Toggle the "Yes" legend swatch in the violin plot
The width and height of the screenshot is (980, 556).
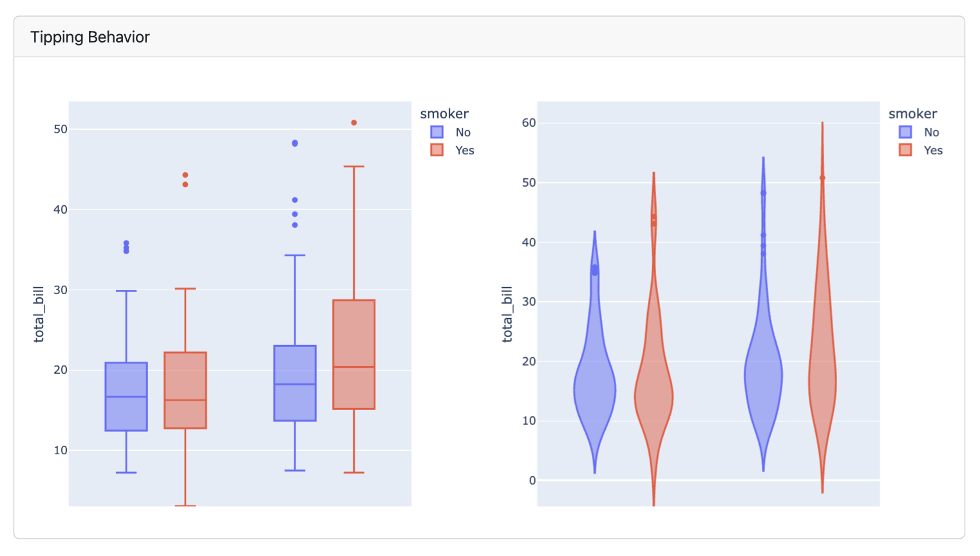pyautogui.click(x=905, y=150)
